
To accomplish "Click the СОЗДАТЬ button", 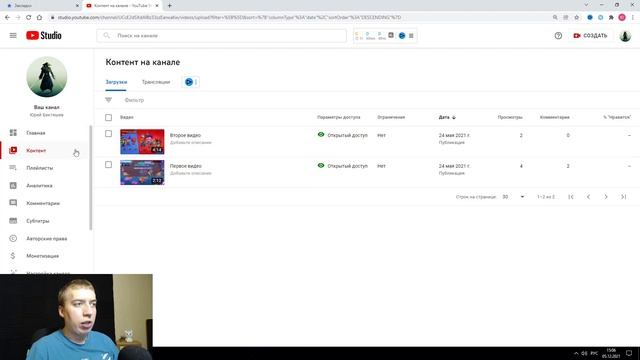I will click(590, 36).
